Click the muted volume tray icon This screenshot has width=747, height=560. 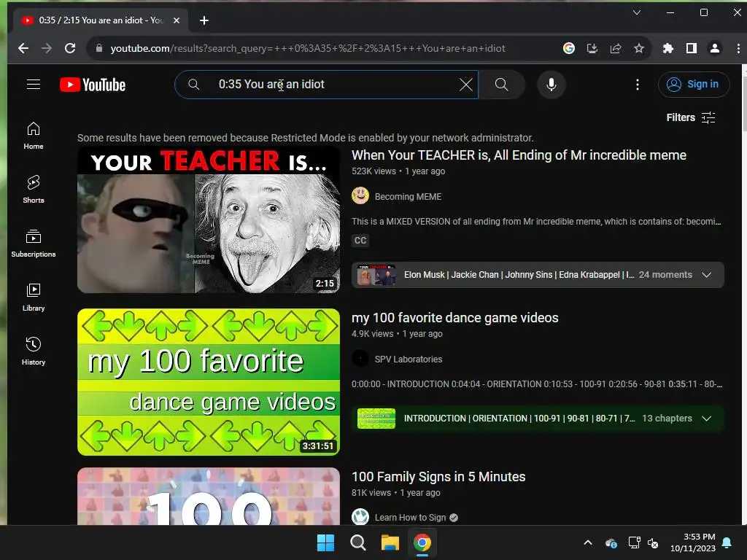[653, 542]
